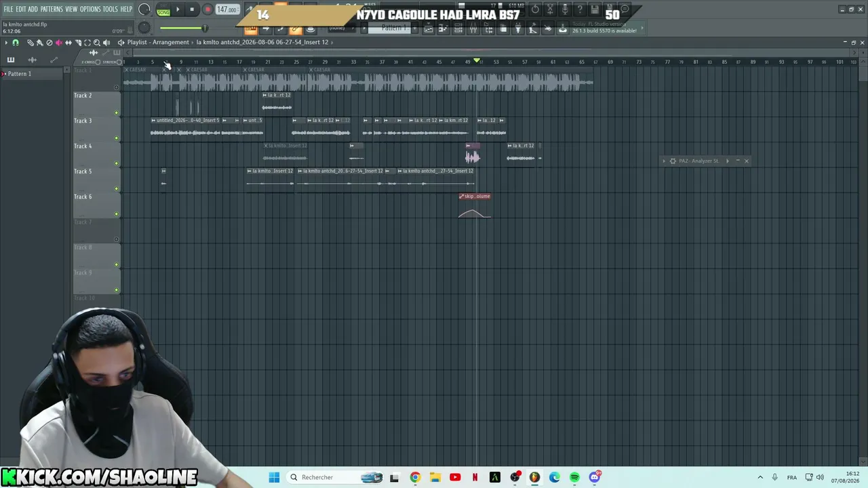The height and width of the screenshot is (488, 868).
Task: Enable the STRETCH checkbox
Action: point(119,62)
